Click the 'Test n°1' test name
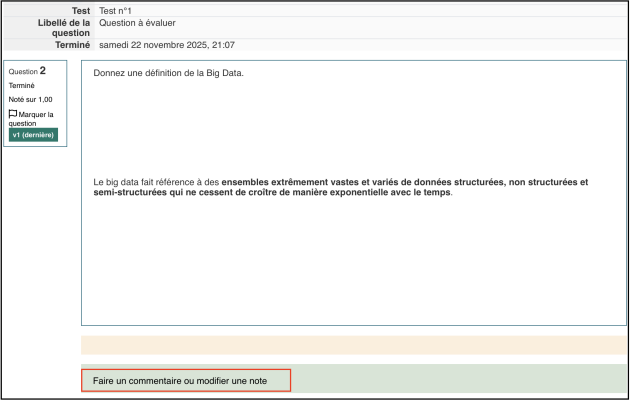Image resolution: width=630 pixels, height=400 pixels. pos(116,10)
